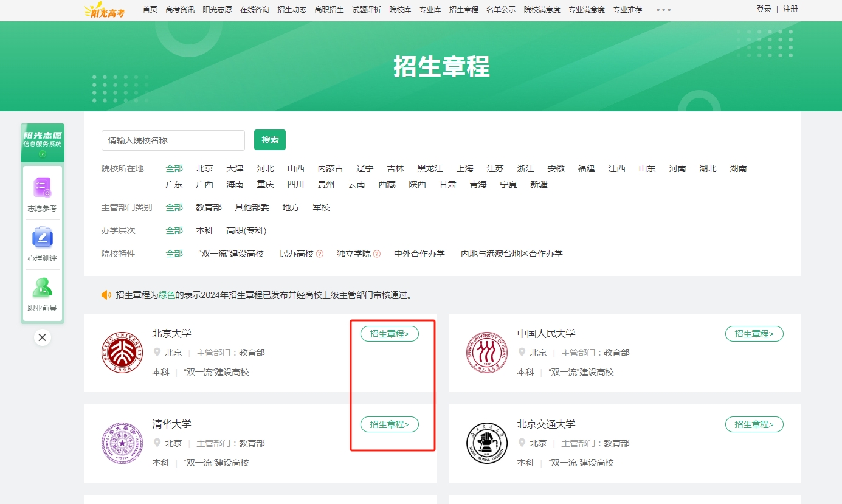Click the 注册 link

click(790, 9)
